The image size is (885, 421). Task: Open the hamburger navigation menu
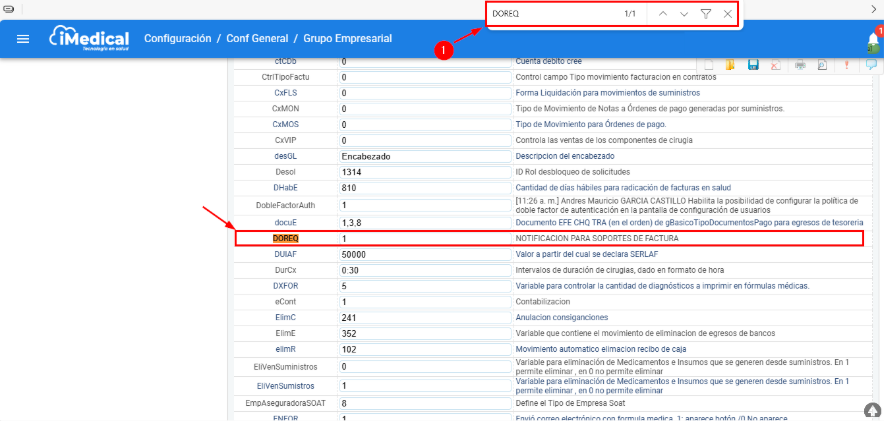tap(23, 39)
